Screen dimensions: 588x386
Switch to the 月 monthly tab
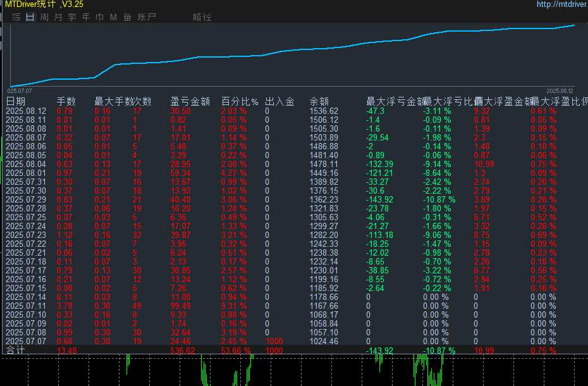point(58,17)
